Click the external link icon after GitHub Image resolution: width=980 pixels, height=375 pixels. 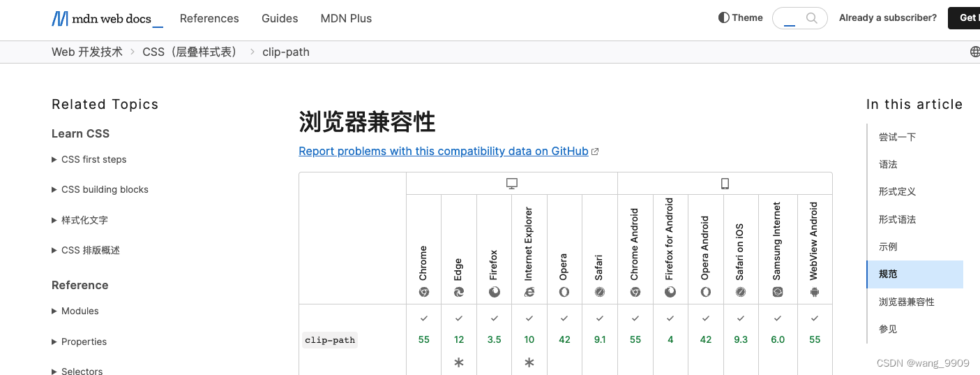tap(595, 152)
